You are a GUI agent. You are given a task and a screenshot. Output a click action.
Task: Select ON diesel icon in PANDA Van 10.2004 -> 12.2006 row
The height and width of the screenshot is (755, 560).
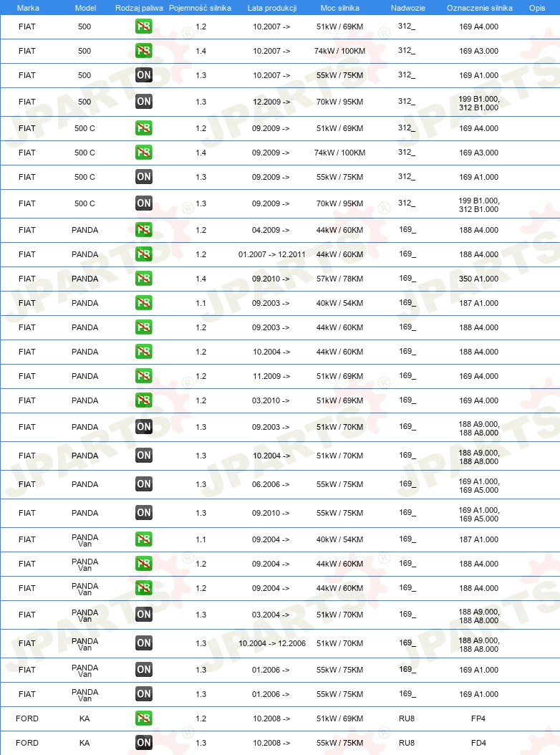143,643
